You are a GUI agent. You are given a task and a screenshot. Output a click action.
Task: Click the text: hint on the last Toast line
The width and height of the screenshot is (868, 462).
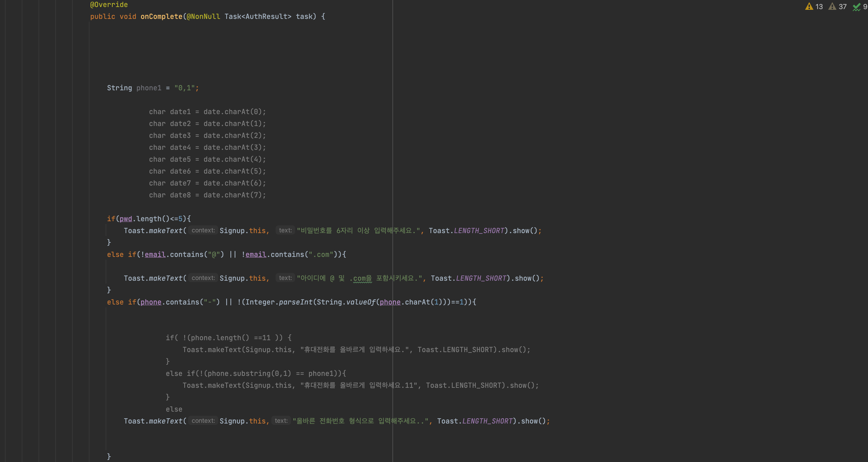click(281, 421)
